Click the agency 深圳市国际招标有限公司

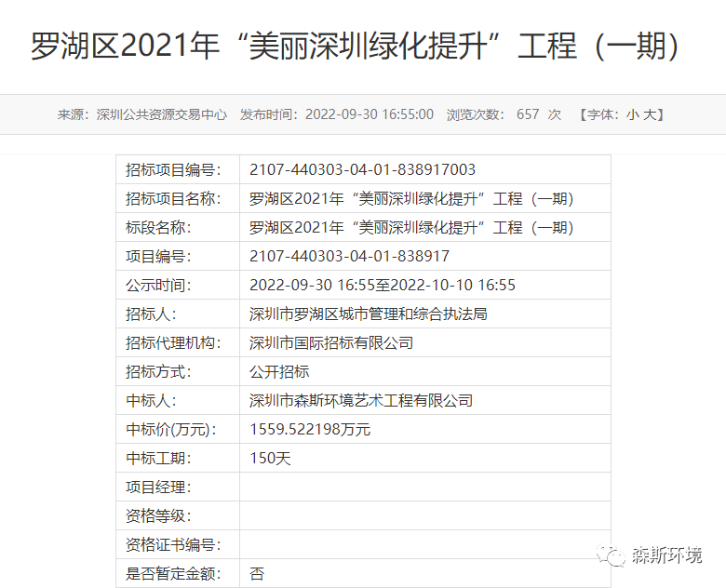click(x=331, y=342)
